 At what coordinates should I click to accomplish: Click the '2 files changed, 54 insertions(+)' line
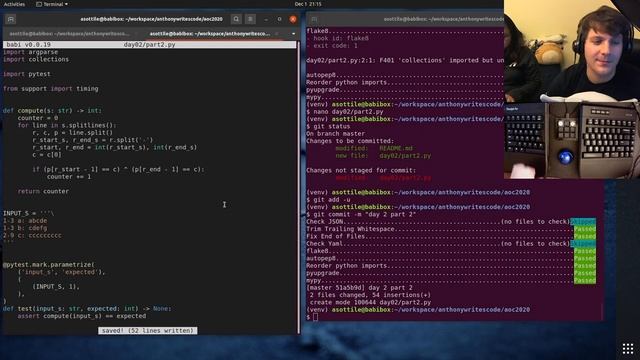(370, 295)
